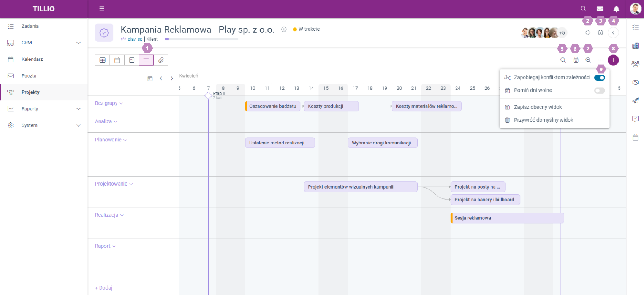Click the right rail people group icon
The height and width of the screenshot is (295, 644).
pyautogui.click(x=635, y=64)
